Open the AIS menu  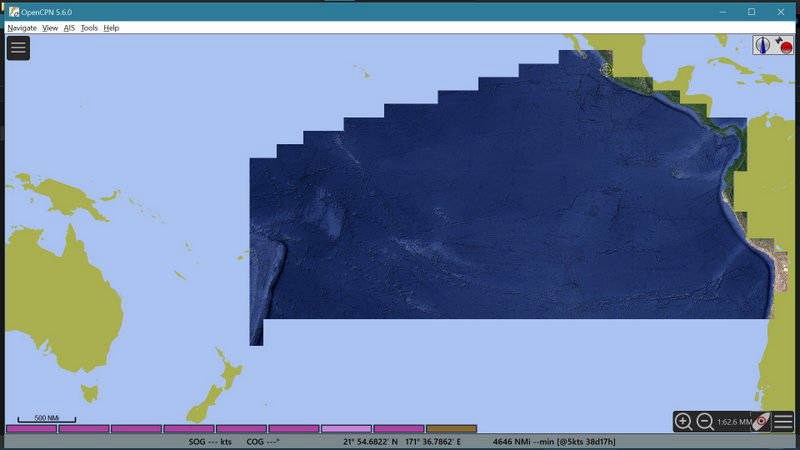pyautogui.click(x=69, y=28)
